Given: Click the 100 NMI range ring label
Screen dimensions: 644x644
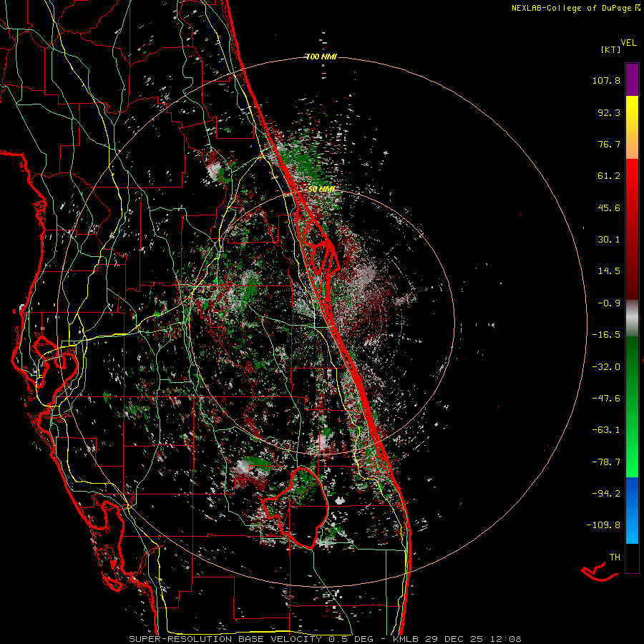Looking at the screenshot, I should click(x=321, y=57).
